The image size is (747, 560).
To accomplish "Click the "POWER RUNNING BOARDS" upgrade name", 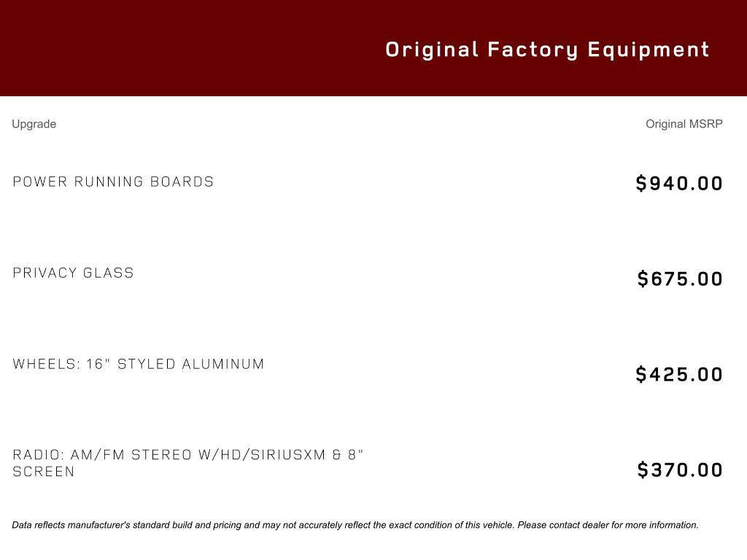I will [113, 182].
